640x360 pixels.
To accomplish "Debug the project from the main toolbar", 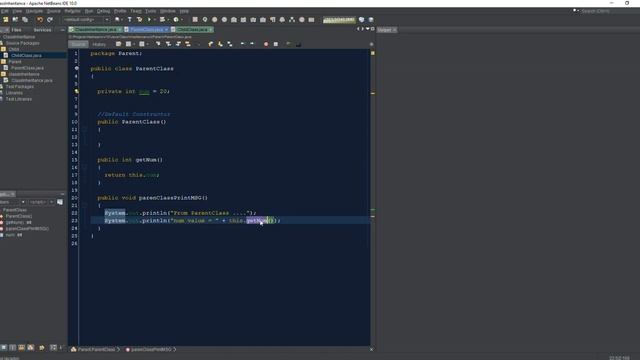I will pos(162,20).
